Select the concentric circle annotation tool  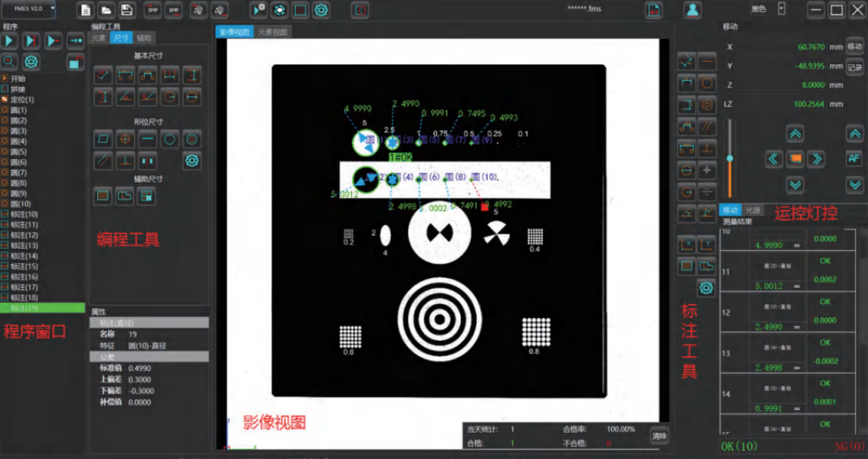click(x=707, y=104)
